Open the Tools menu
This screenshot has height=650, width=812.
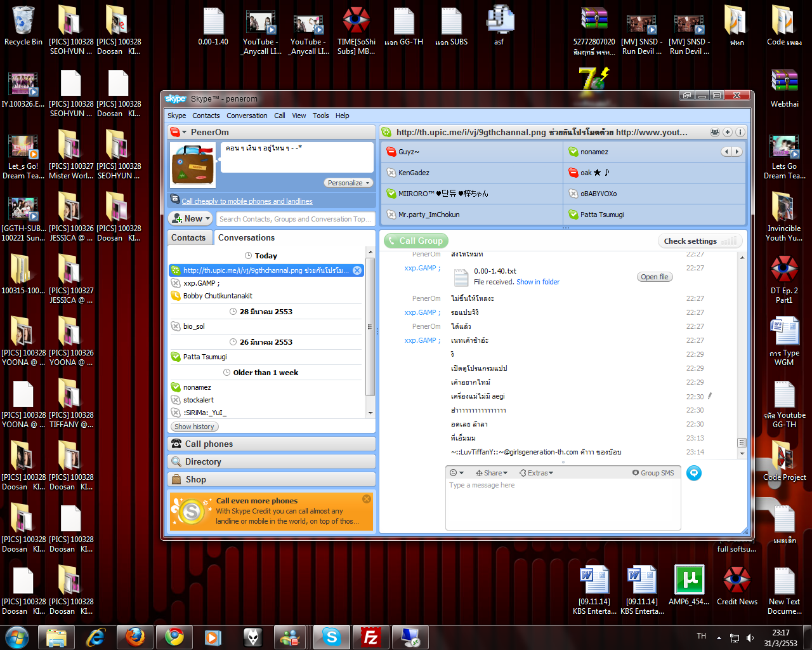click(x=321, y=116)
